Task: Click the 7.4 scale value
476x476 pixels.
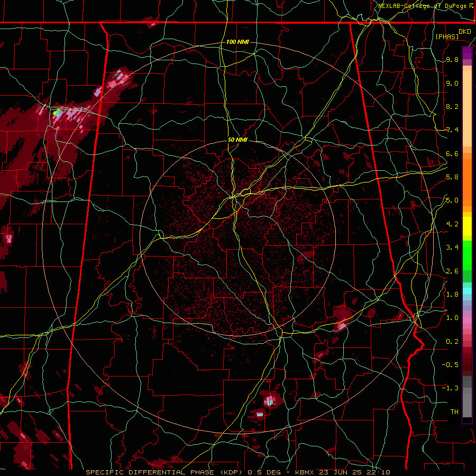Action: pos(452,130)
